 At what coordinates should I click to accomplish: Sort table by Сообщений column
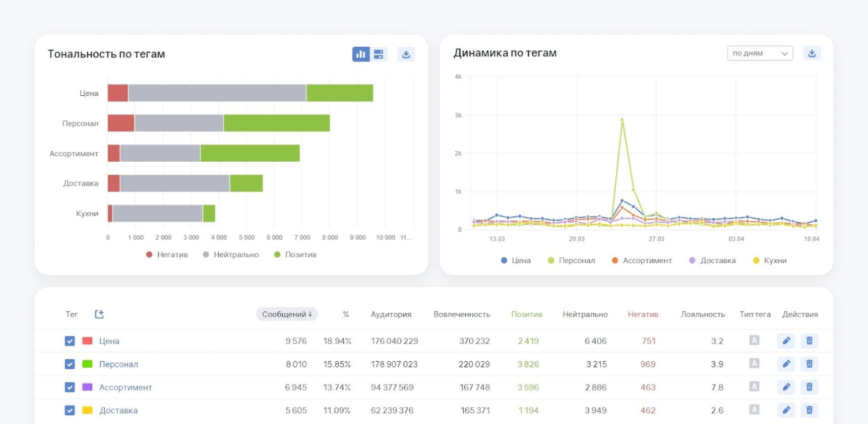tap(287, 314)
